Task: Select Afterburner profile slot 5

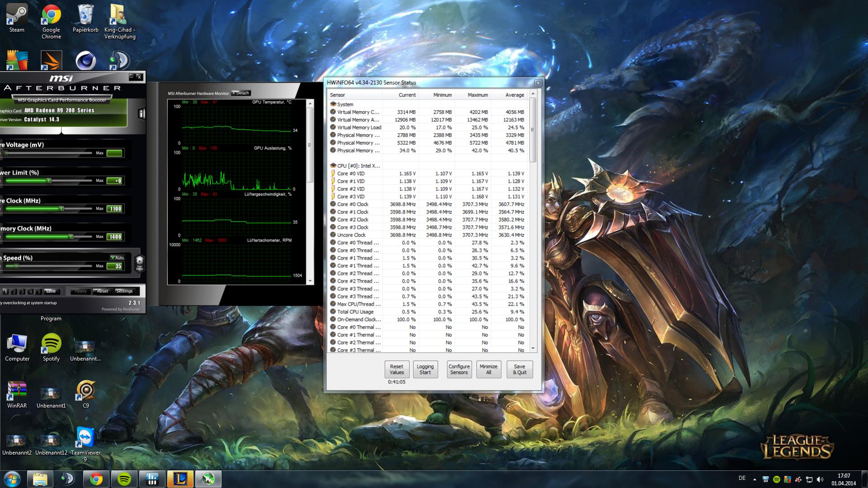Action: pos(39,291)
